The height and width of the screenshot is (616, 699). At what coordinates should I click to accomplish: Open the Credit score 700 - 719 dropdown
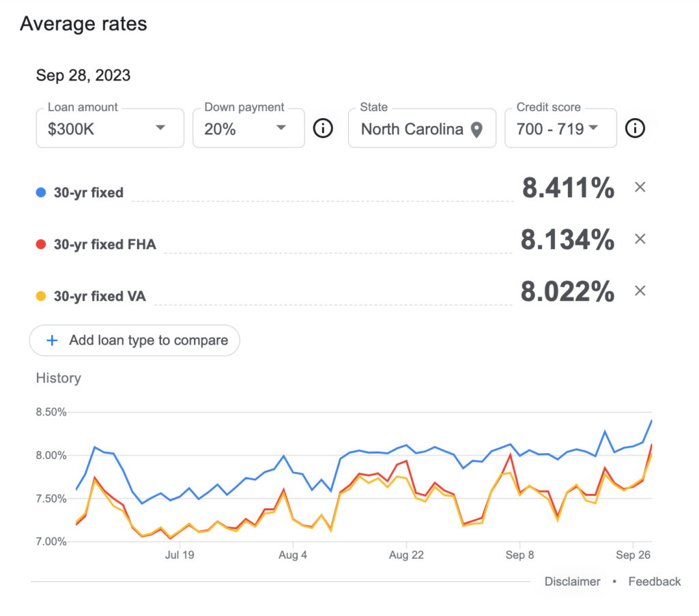pos(561,128)
